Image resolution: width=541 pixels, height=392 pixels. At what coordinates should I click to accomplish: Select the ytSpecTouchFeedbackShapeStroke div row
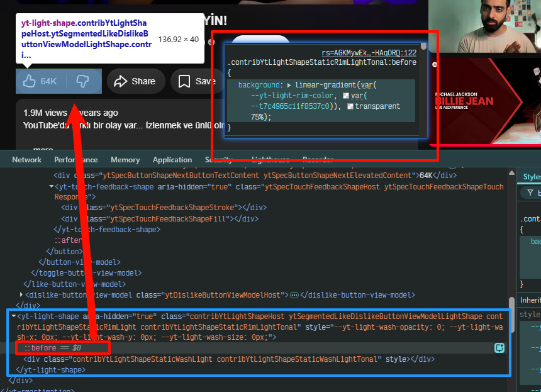coord(164,208)
